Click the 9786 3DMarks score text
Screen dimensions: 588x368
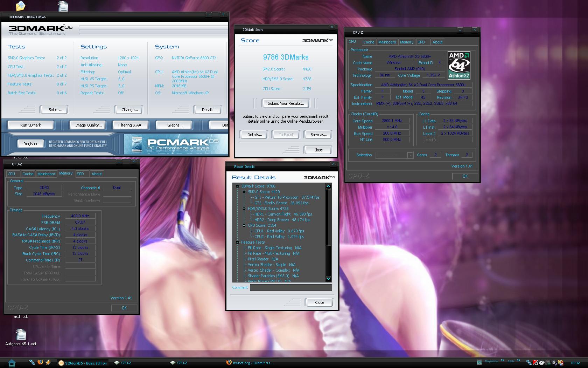coord(286,57)
